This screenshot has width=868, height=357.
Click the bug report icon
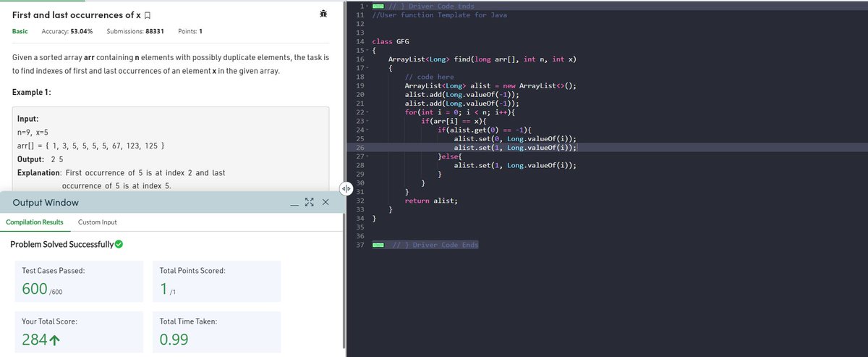tap(323, 15)
